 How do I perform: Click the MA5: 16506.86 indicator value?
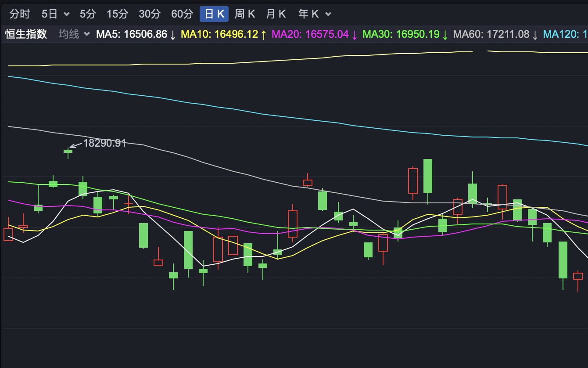point(136,34)
